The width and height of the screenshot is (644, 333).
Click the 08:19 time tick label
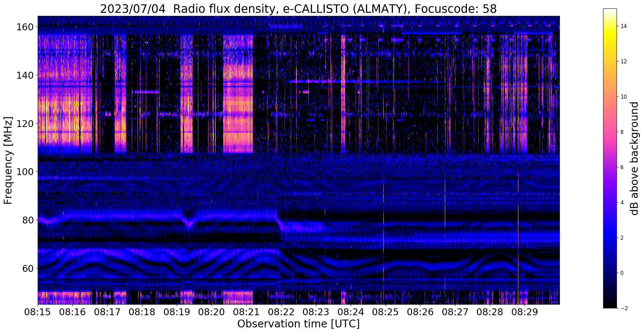click(177, 312)
